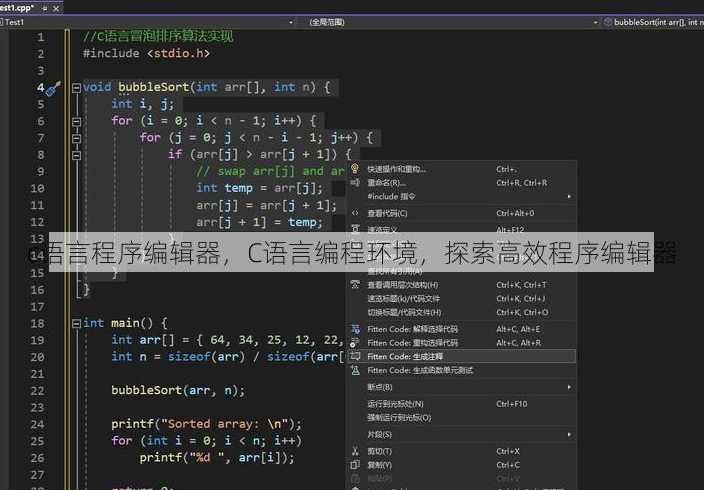Open the bubbleSort member navigation dropdown

[x=656, y=22]
